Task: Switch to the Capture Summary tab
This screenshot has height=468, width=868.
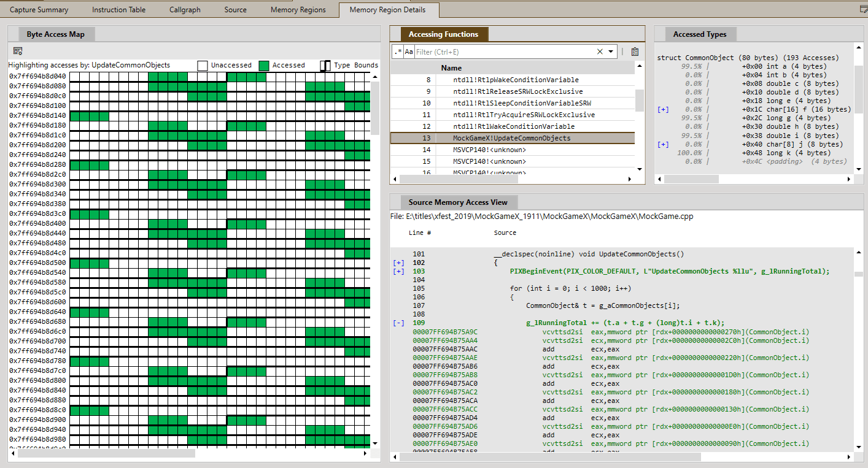Action: click(x=39, y=10)
